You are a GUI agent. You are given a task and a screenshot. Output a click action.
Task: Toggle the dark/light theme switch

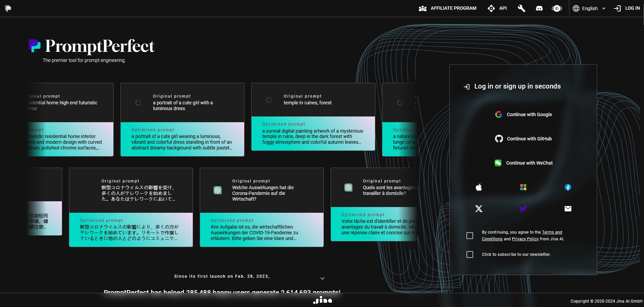pos(557,8)
